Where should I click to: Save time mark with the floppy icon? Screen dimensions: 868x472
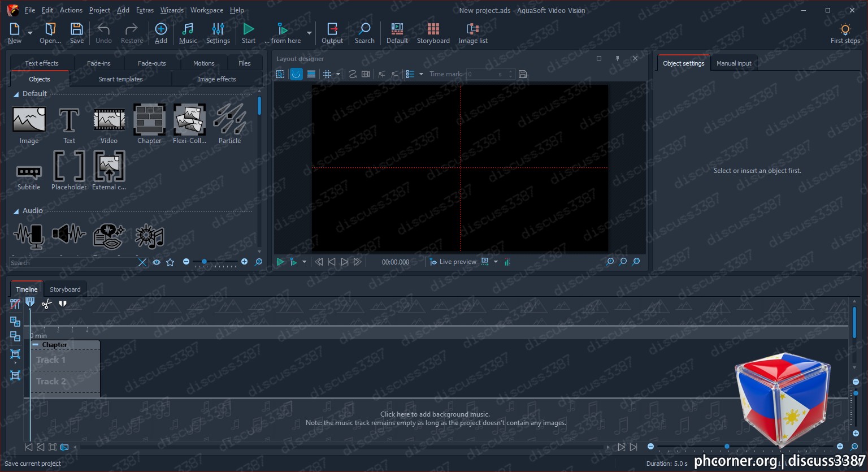523,74
